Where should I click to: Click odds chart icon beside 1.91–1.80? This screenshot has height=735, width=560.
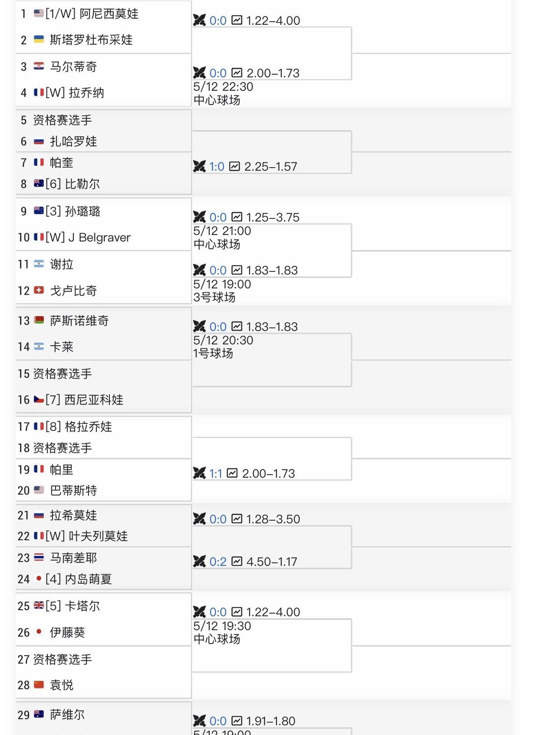coord(237,721)
